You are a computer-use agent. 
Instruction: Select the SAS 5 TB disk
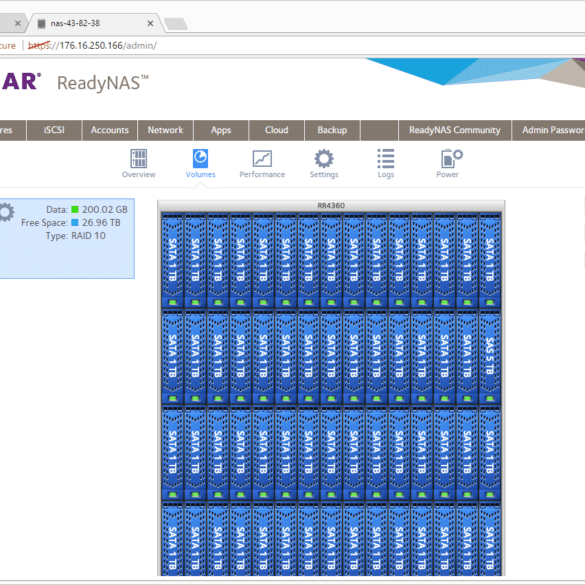tap(489, 356)
